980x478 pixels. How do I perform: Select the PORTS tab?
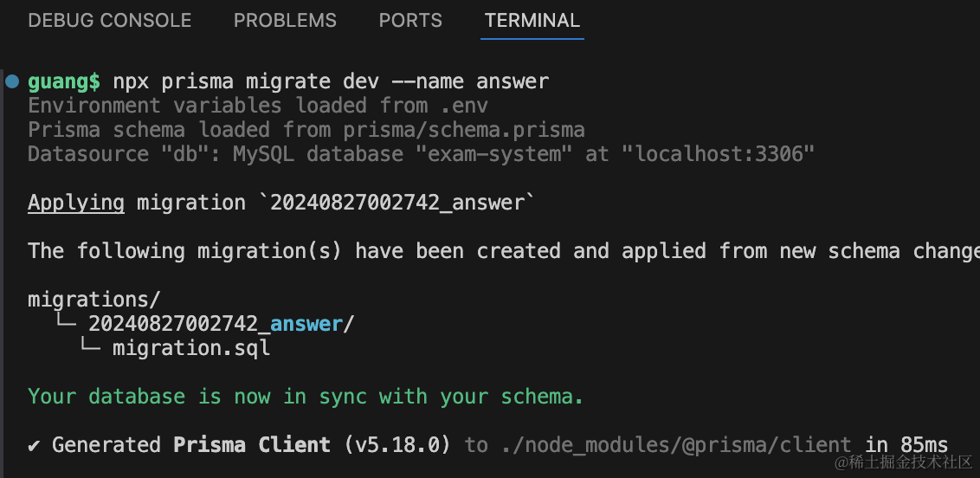click(410, 21)
